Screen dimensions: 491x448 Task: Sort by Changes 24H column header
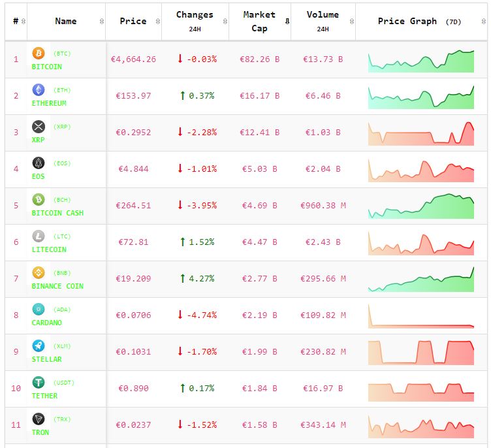click(x=195, y=22)
